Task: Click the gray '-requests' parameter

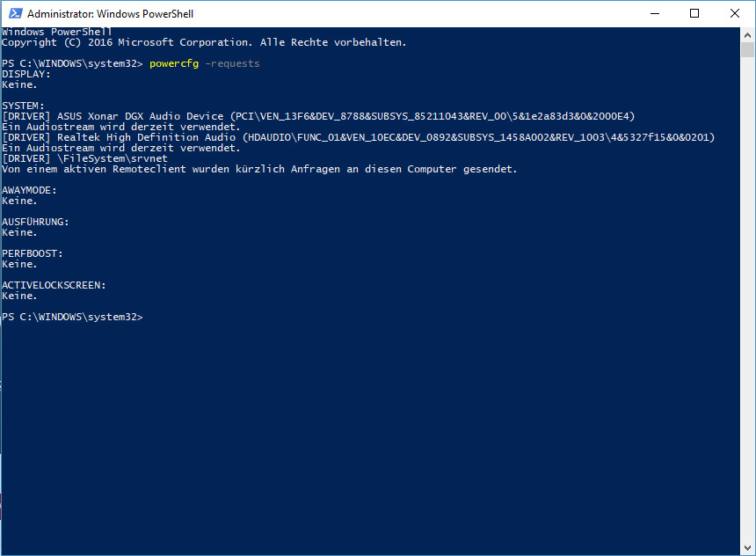Action: (x=232, y=63)
